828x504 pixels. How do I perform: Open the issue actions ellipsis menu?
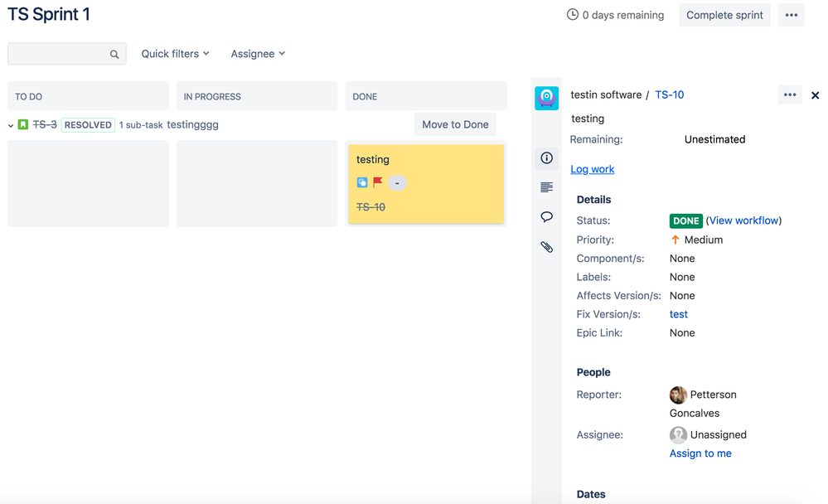[789, 94]
